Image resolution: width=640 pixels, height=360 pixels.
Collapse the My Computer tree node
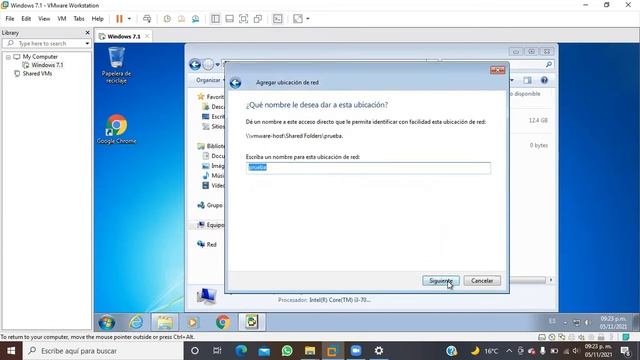8,57
